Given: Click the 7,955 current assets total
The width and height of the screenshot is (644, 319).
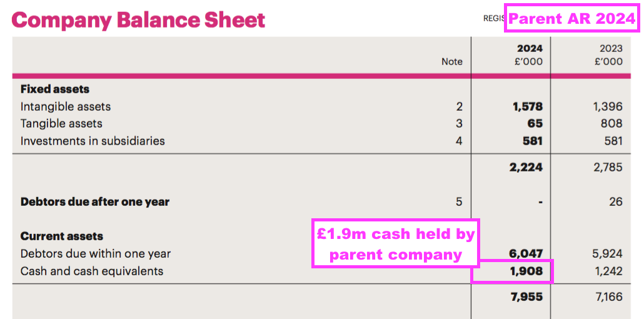Looking at the screenshot, I should [527, 297].
